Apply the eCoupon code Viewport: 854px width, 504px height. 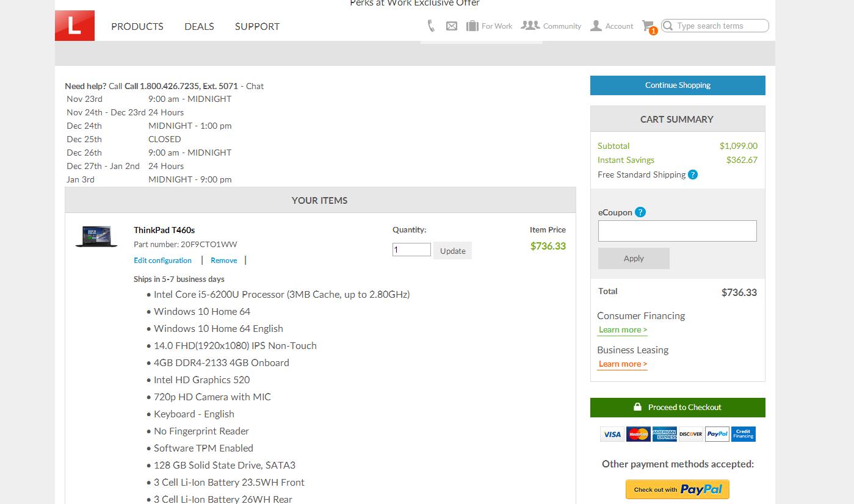tap(634, 258)
